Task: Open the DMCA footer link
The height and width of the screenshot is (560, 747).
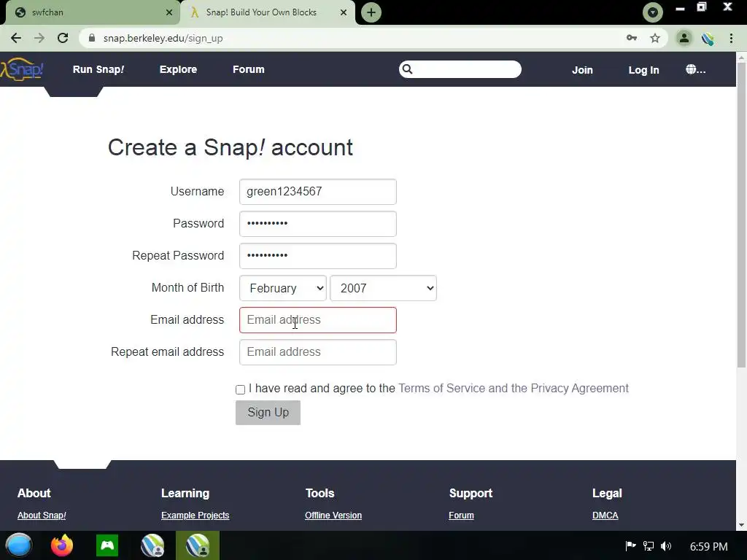Action: [x=605, y=516]
